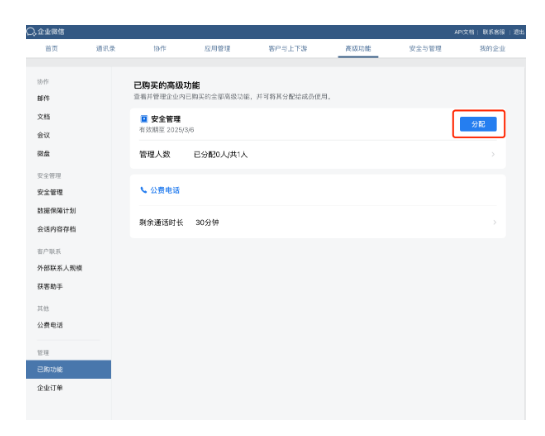Switch to the 我的企业 tab
Image resolution: width=545 pixels, height=436 pixels.
(x=492, y=48)
